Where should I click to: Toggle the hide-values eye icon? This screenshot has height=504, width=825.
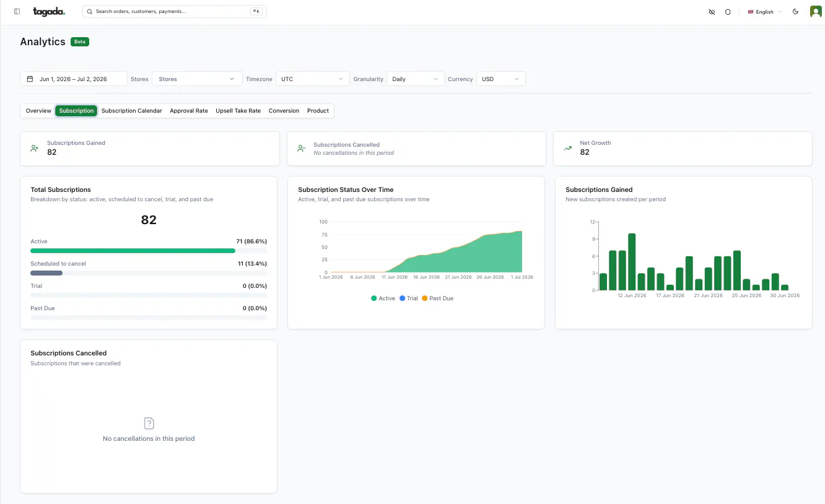(x=712, y=12)
